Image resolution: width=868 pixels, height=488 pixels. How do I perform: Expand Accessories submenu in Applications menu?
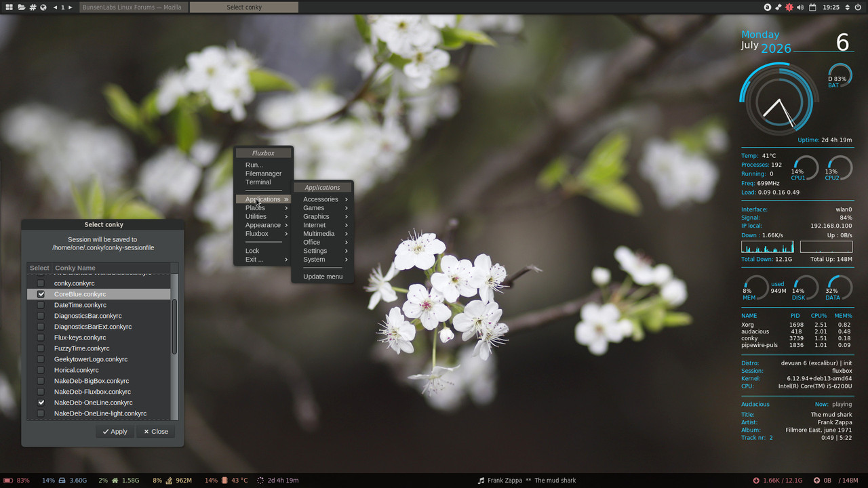tap(323, 199)
